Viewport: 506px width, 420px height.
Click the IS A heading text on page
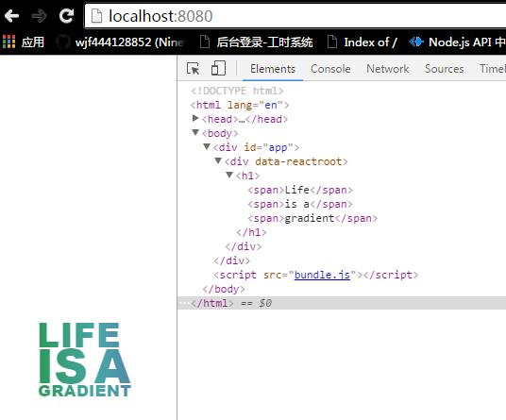pos(85,366)
